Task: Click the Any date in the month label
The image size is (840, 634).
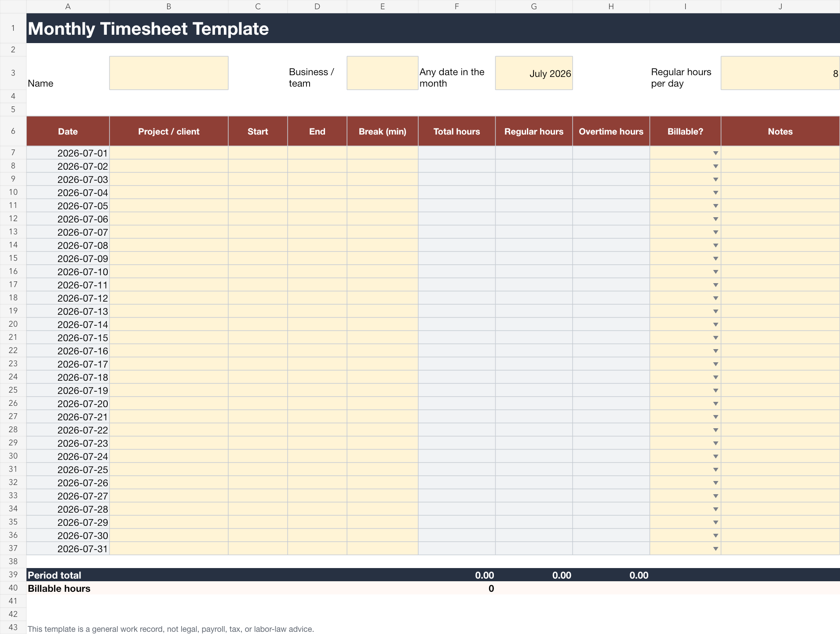Action: pyautogui.click(x=452, y=78)
